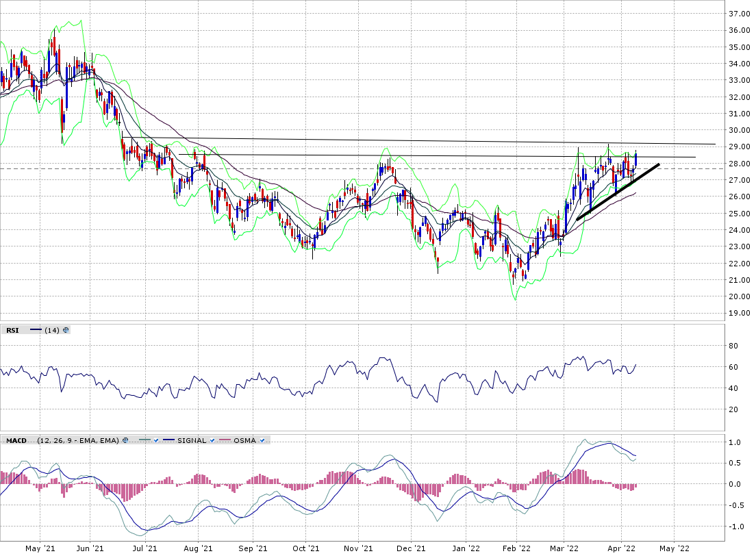
Task: Click the blue SIGNAL line color swatch
Action: 168,440
